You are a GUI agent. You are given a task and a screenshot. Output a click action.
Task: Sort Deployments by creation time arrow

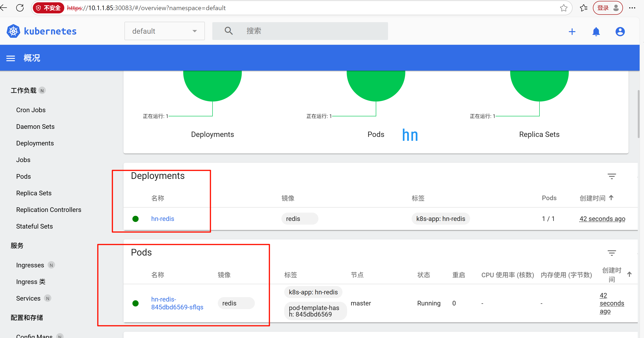pyautogui.click(x=611, y=198)
